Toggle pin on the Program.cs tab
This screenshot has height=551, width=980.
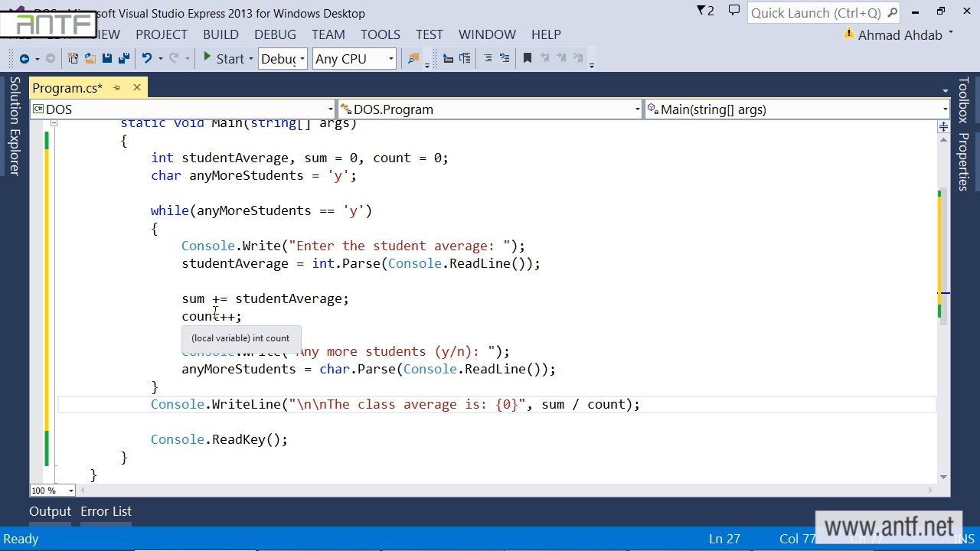117,88
